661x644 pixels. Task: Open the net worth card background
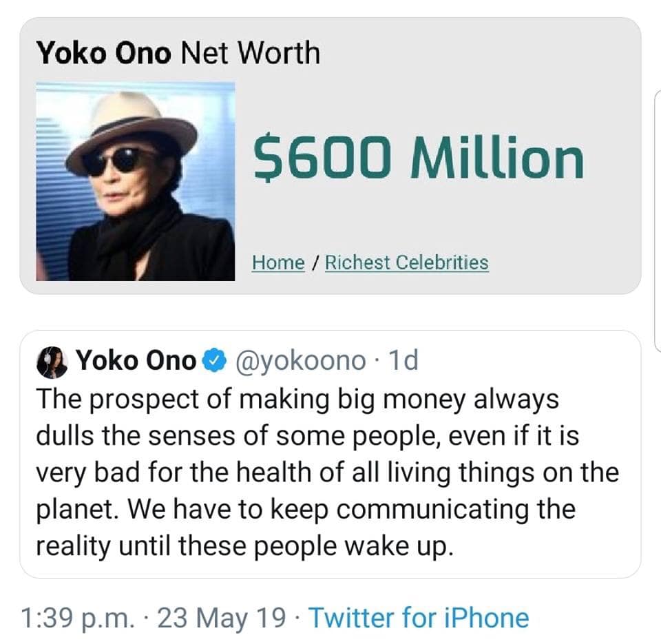coord(330,156)
